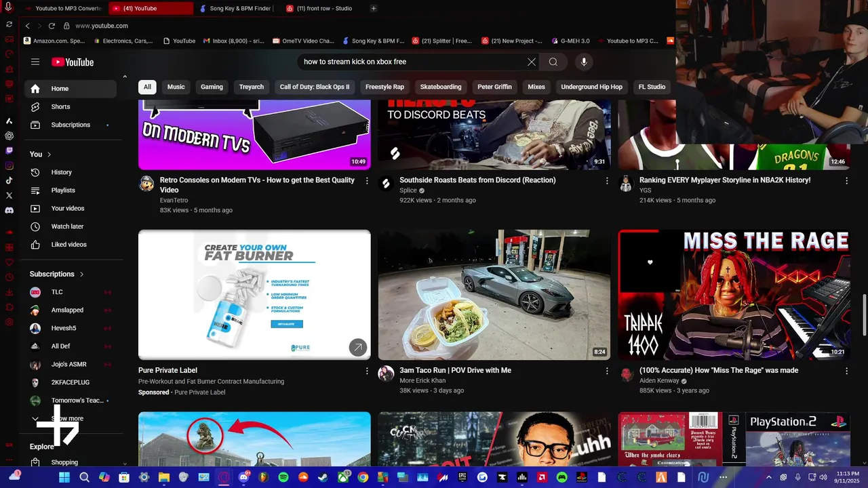Open the new tab with plus button

tap(374, 8)
